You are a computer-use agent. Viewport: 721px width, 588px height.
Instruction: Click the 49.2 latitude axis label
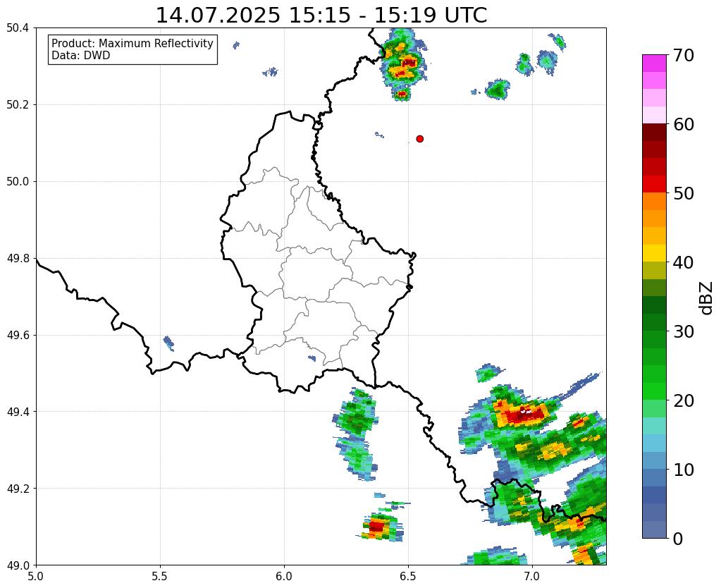18,488
